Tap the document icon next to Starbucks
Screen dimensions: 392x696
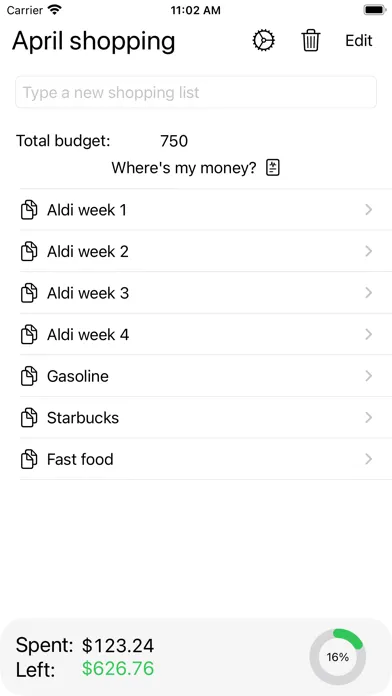tap(29, 418)
